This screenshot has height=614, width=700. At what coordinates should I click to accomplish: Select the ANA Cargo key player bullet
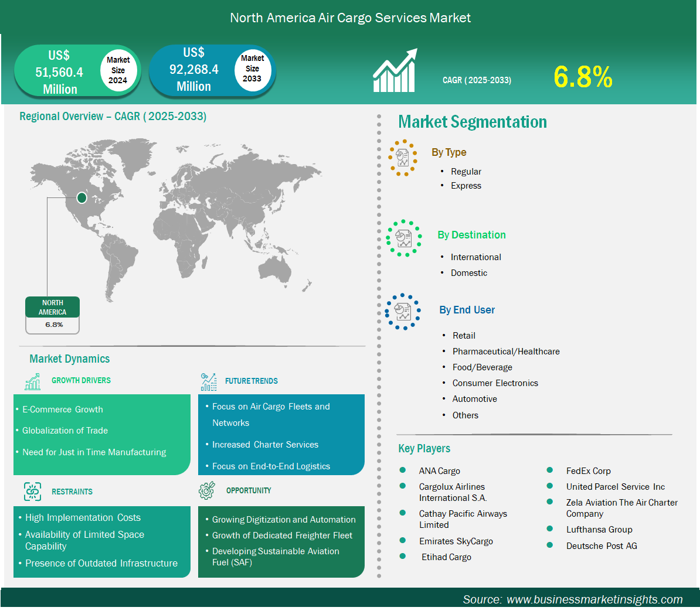(x=403, y=470)
